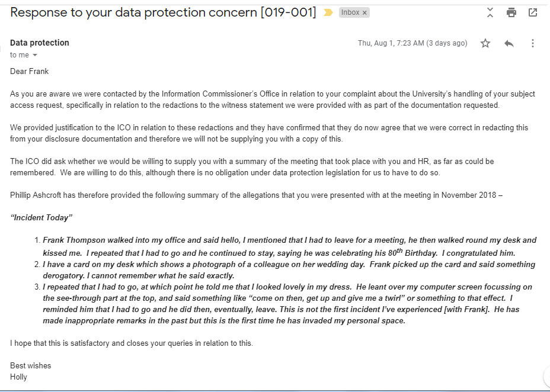This screenshot has height=392, width=550.
Task: Click the sender name Data protection
Action: (40, 43)
